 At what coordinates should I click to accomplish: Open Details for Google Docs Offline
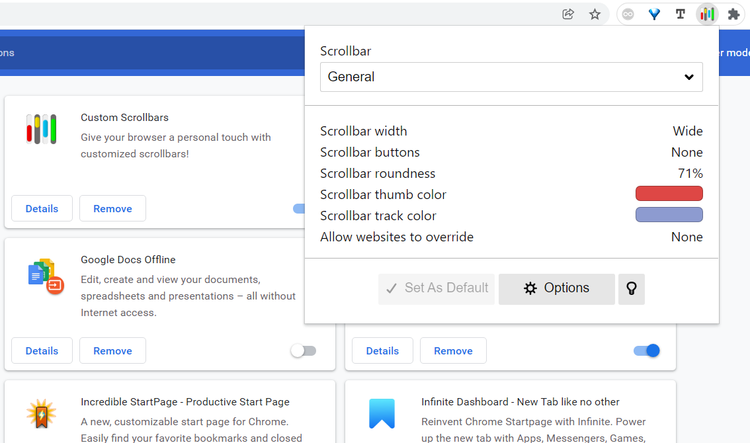42,351
